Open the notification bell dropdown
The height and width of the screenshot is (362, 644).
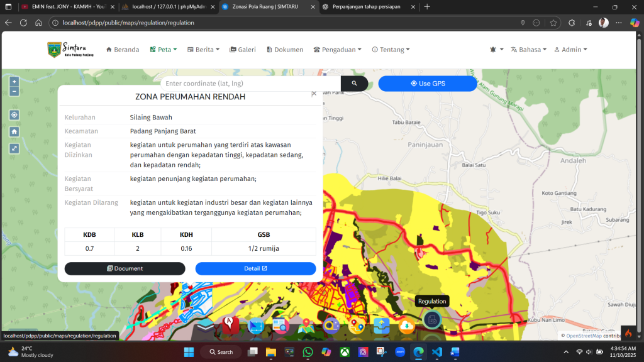[x=496, y=50]
